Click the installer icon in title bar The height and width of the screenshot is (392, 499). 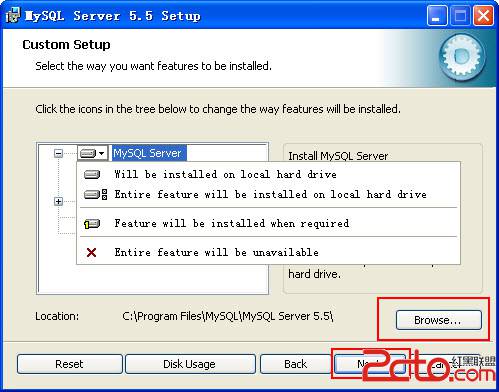13,15
